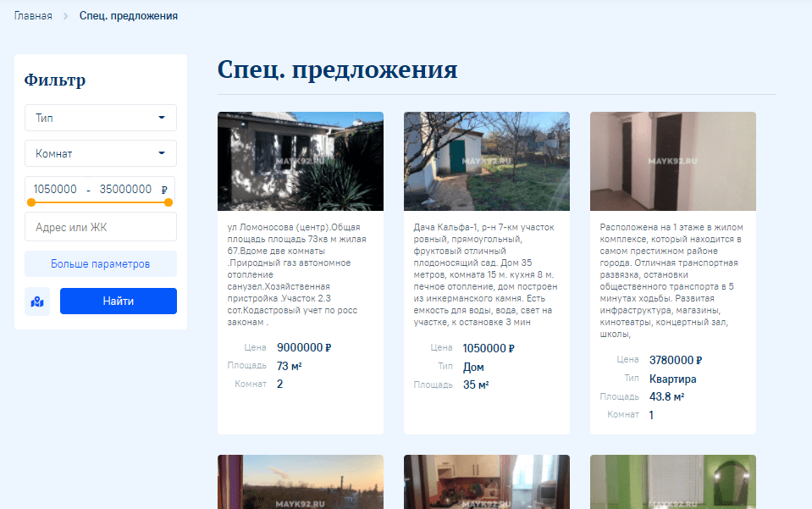Click the breadcrumb chevron separator arrow
Screen dimensions: 812x509
(66, 16)
